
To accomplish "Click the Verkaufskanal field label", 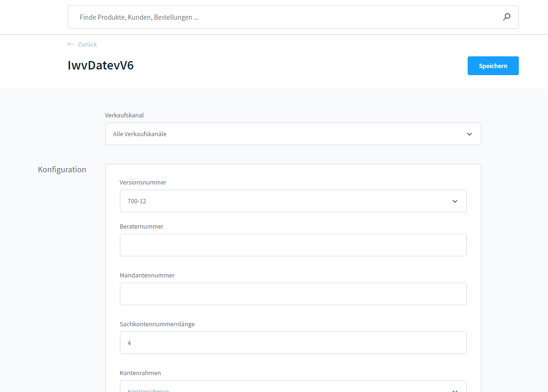I will point(125,115).
